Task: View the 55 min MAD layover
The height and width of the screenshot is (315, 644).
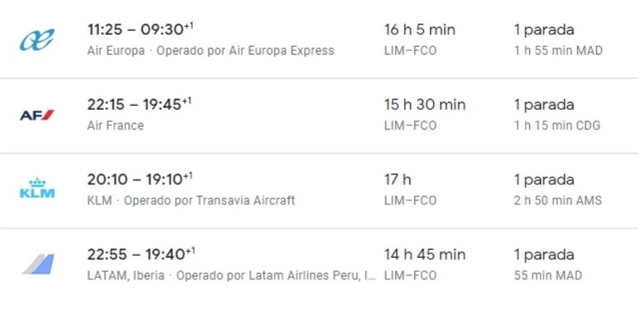Action: pyautogui.click(x=548, y=275)
